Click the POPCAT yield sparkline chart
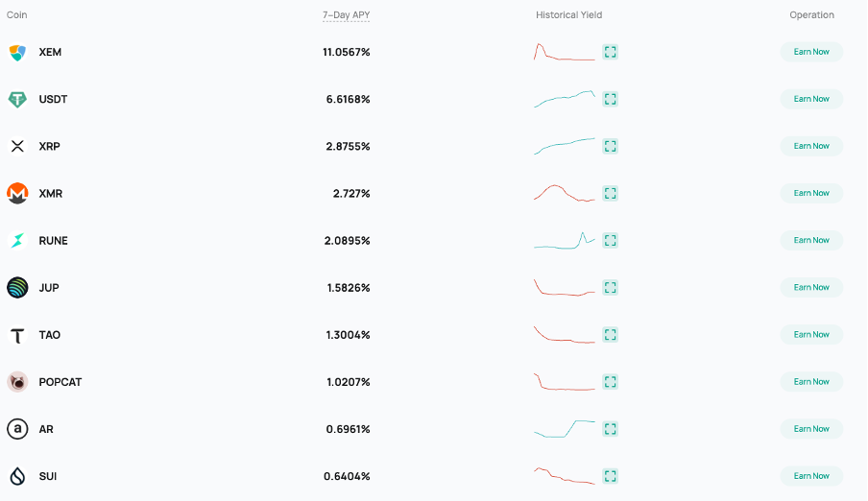This screenshot has height=501, width=868. (x=565, y=382)
